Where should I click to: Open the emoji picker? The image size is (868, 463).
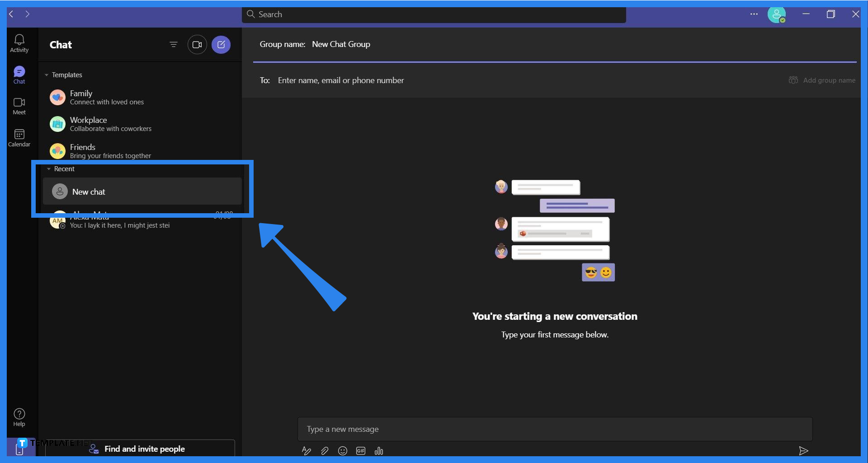pos(342,450)
